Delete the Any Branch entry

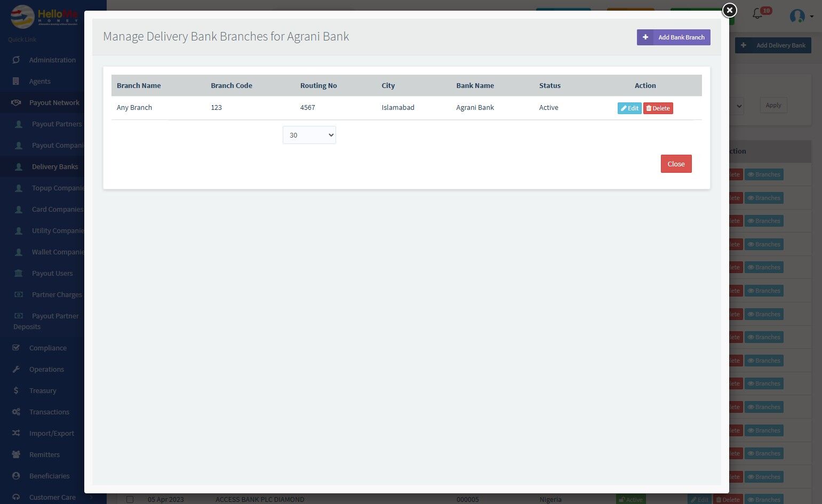click(658, 108)
